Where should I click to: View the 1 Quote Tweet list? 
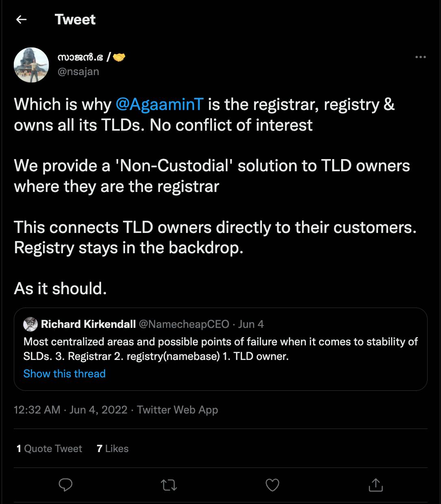pyautogui.click(x=49, y=448)
